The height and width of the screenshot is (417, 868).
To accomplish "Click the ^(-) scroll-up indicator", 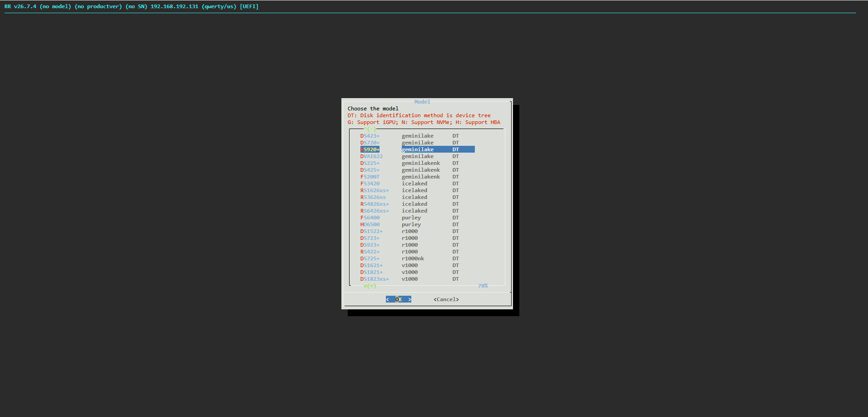I will (370, 129).
